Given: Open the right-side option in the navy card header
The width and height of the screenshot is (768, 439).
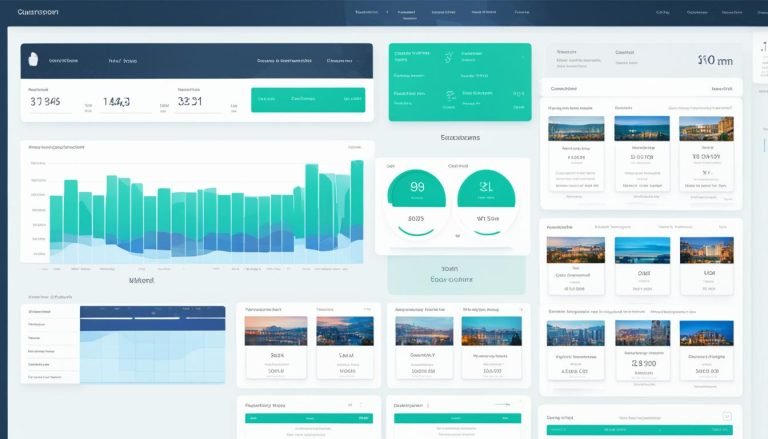Looking at the screenshot, I should 341,60.
